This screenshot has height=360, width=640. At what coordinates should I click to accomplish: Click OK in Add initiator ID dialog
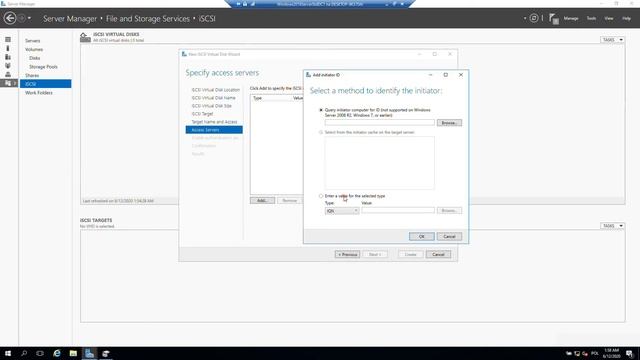click(x=422, y=236)
